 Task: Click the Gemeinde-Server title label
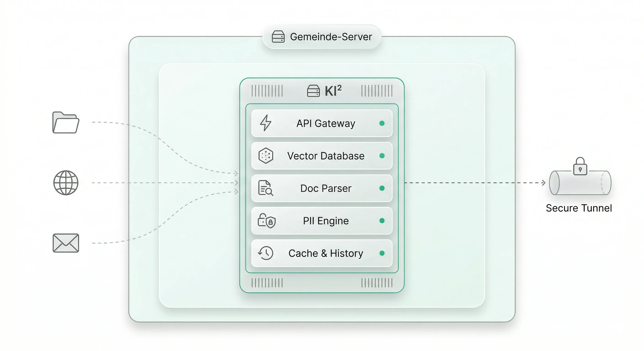[x=331, y=37]
